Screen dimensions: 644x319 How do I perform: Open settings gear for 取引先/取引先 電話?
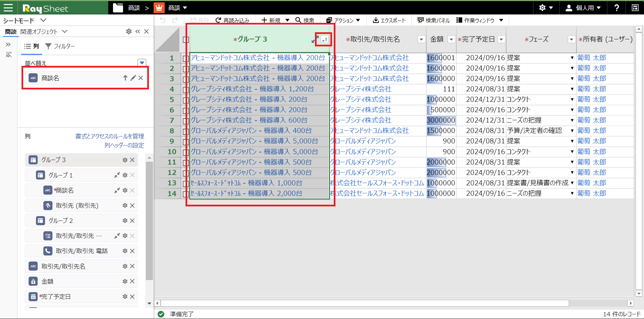125,251
